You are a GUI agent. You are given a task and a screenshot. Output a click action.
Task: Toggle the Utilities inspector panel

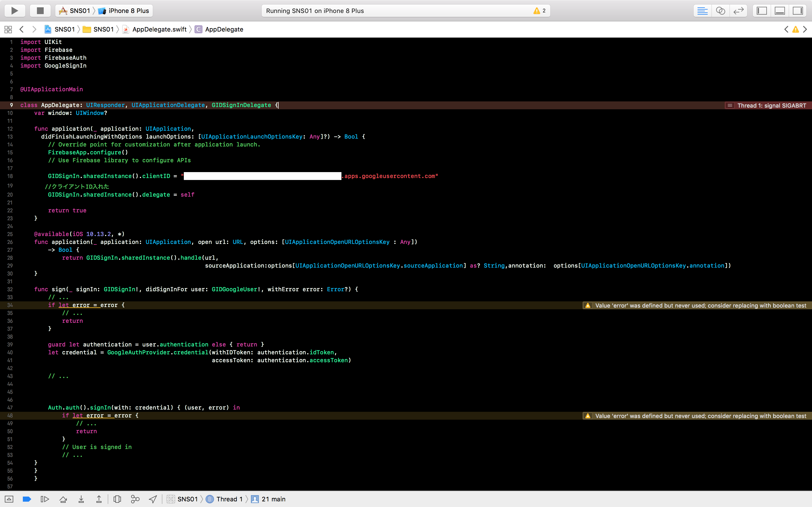[x=798, y=11]
